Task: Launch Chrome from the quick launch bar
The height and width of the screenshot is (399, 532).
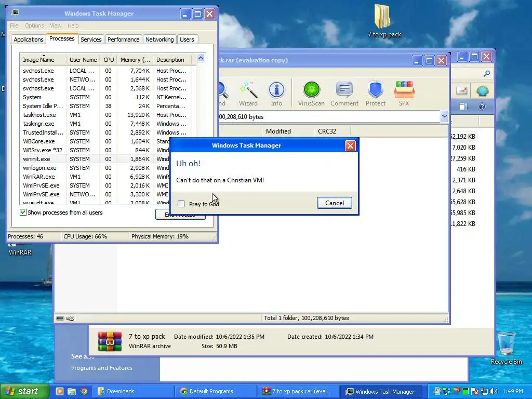Action: point(84,391)
